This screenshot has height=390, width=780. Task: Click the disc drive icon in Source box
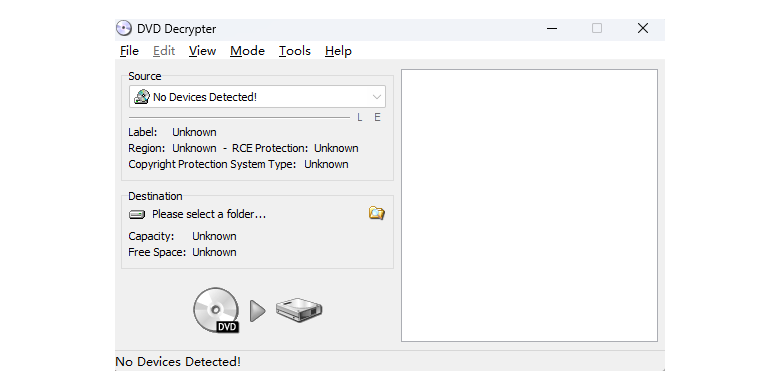click(x=142, y=97)
